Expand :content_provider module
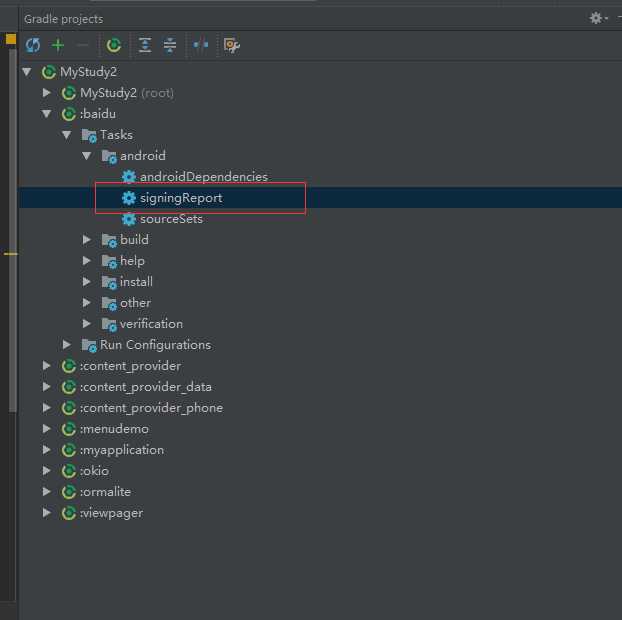Image resolution: width=622 pixels, height=620 pixels. click(47, 366)
